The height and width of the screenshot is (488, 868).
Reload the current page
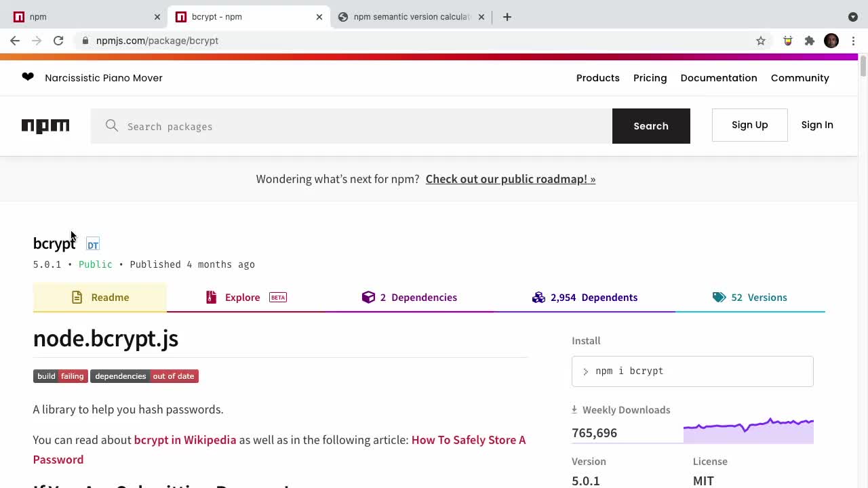(58, 41)
